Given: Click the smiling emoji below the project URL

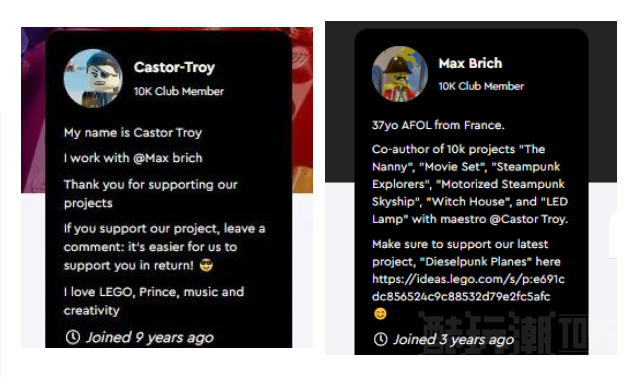Looking at the screenshot, I should (380, 314).
